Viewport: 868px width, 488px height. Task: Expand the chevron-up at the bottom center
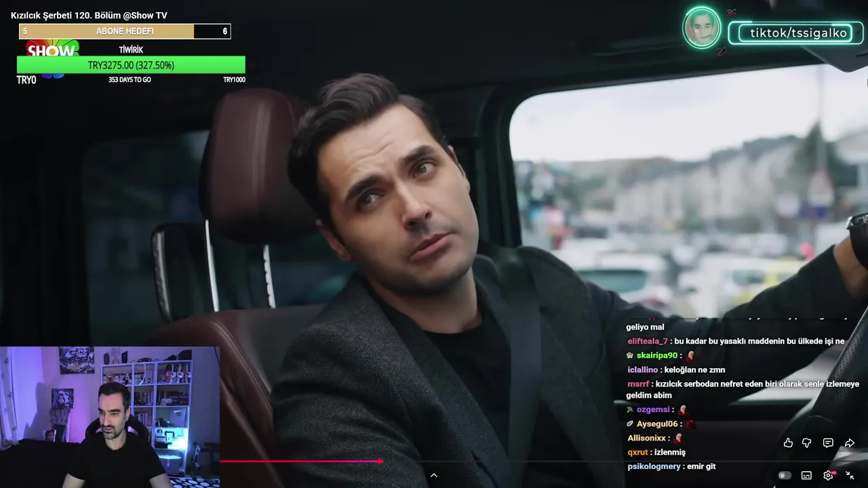(434, 475)
